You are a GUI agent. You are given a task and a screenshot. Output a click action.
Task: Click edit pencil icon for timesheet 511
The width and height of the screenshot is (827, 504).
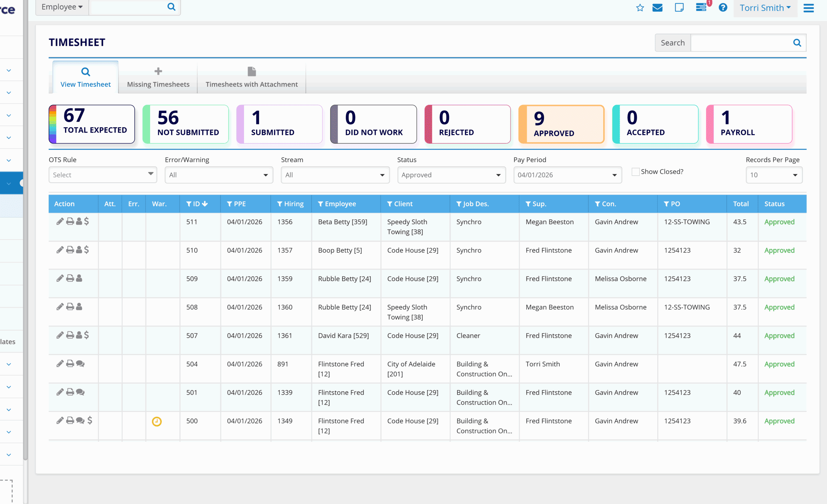tap(60, 222)
